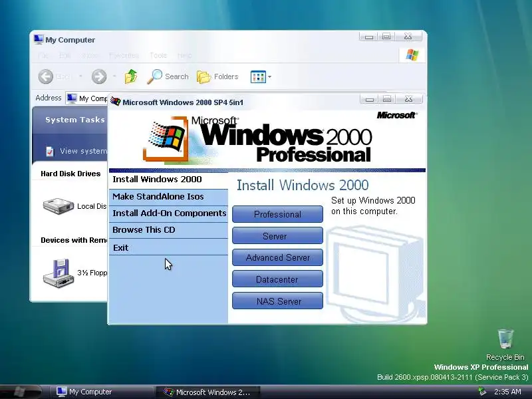The image size is (532, 399).
Task: Open the Favorites menu in My Computer
Action: [x=124, y=55]
